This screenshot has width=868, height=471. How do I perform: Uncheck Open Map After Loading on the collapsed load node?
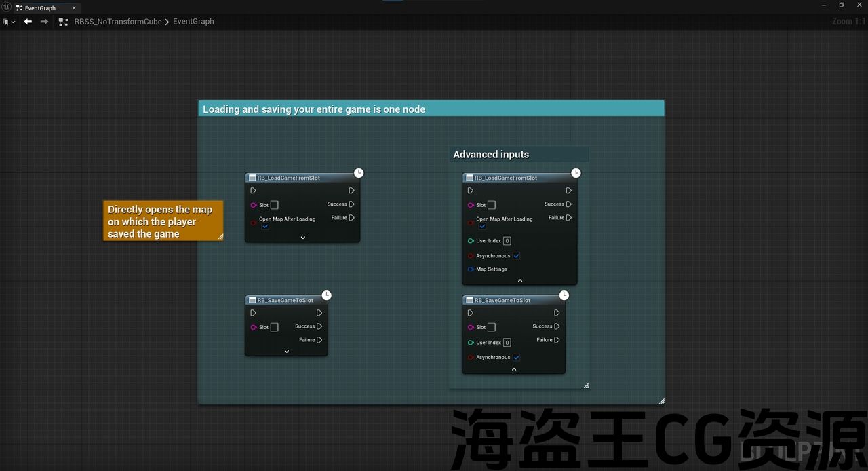(265, 227)
